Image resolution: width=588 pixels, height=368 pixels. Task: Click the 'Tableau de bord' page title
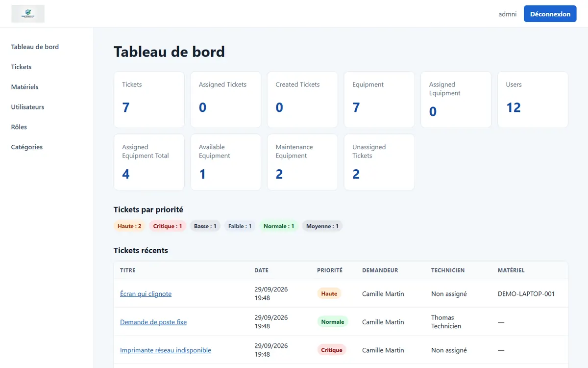[x=169, y=52]
